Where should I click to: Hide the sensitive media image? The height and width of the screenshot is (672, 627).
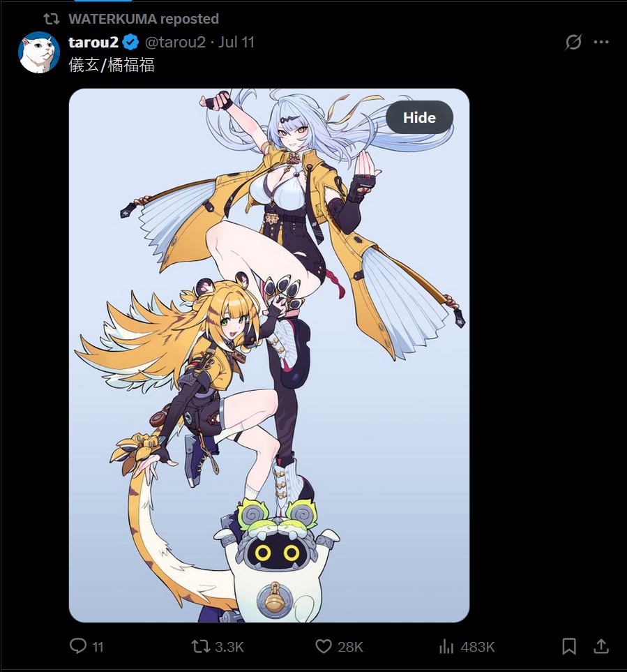tap(419, 117)
